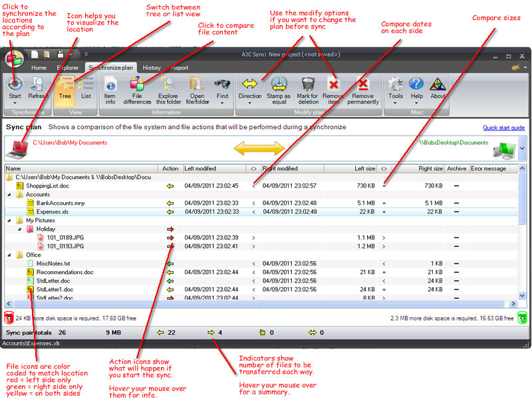Collapse the Accounts folder

coord(9,194)
